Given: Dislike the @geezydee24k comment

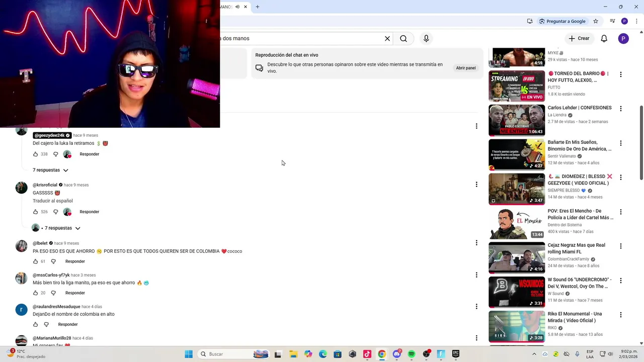Looking at the screenshot, I should tap(56, 154).
